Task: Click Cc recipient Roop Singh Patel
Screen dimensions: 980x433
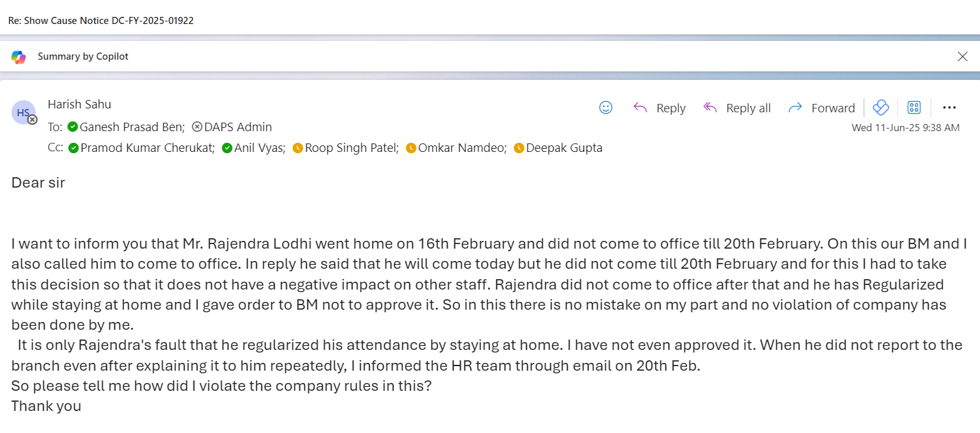Action: (x=351, y=148)
